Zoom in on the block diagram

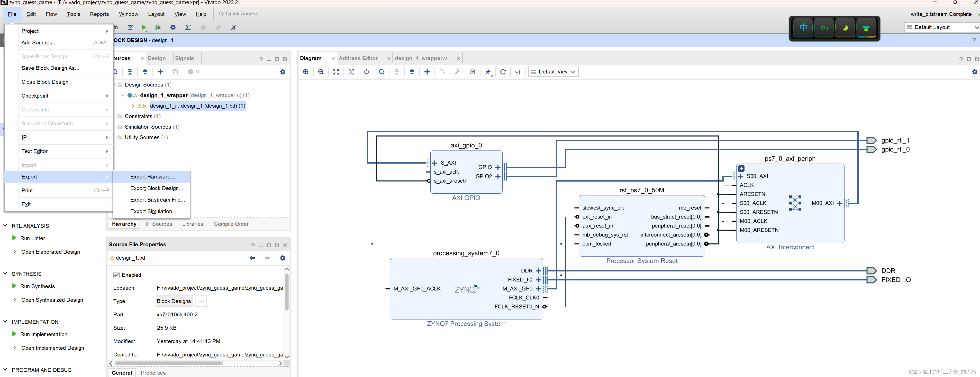point(305,72)
